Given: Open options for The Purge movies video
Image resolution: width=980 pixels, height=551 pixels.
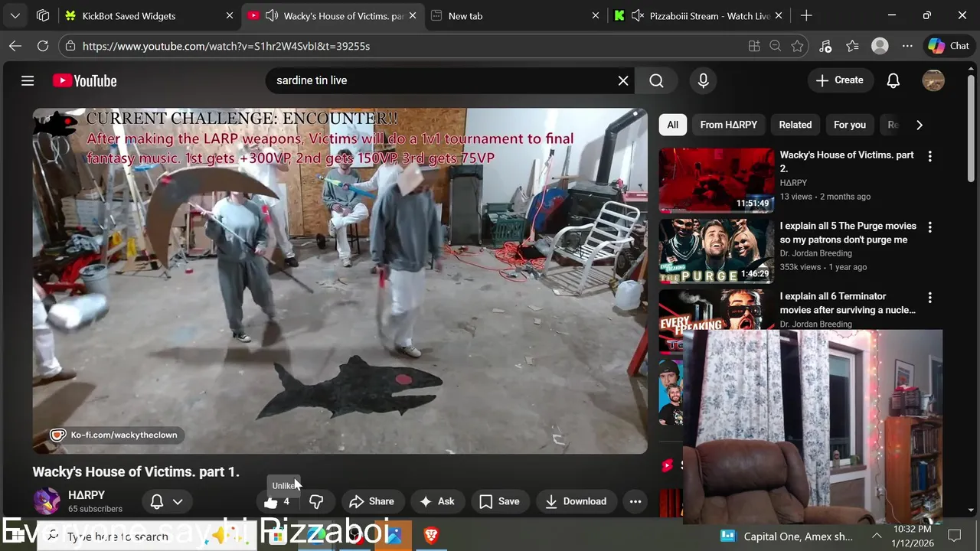Looking at the screenshot, I should [929, 227].
